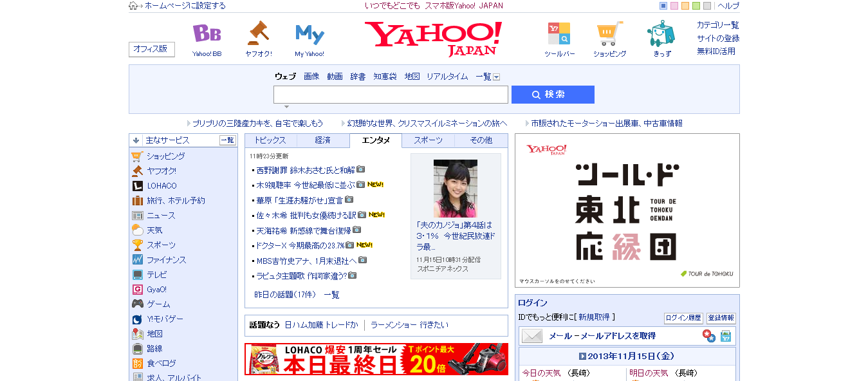Select the リアルタイム search category

(447, 77)
